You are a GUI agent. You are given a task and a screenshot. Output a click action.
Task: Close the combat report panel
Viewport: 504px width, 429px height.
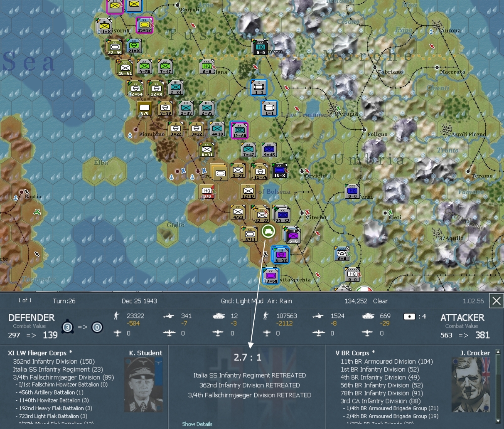(x=497, y=301)
